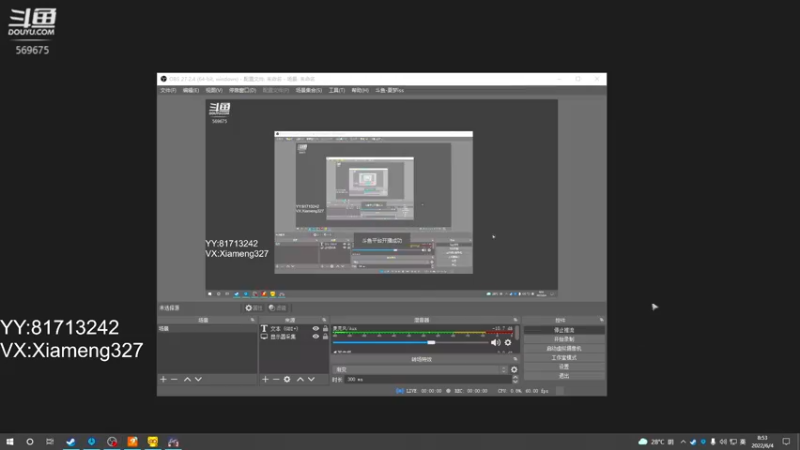Click the transition duration input field

[428, 380]
